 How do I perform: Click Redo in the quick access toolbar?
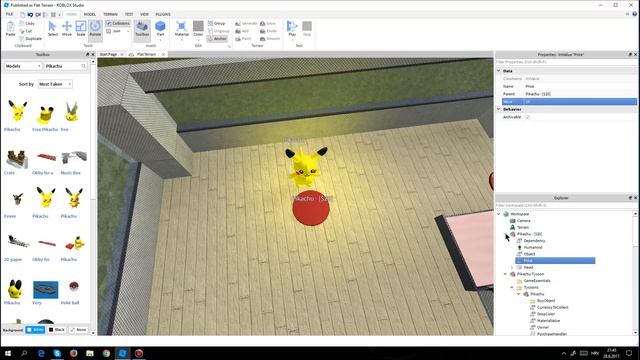tap(38, 15)
